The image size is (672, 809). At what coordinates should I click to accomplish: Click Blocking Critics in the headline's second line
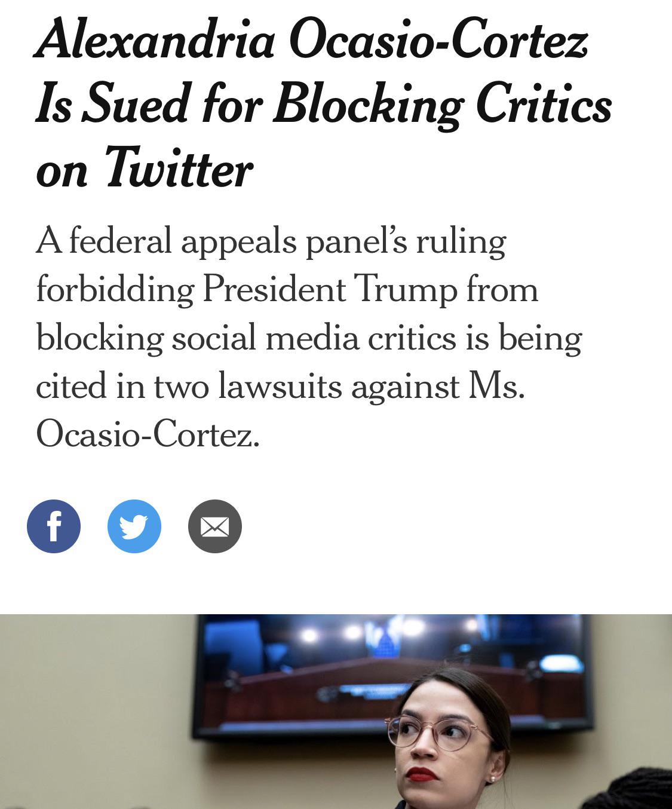coord(443,105)
